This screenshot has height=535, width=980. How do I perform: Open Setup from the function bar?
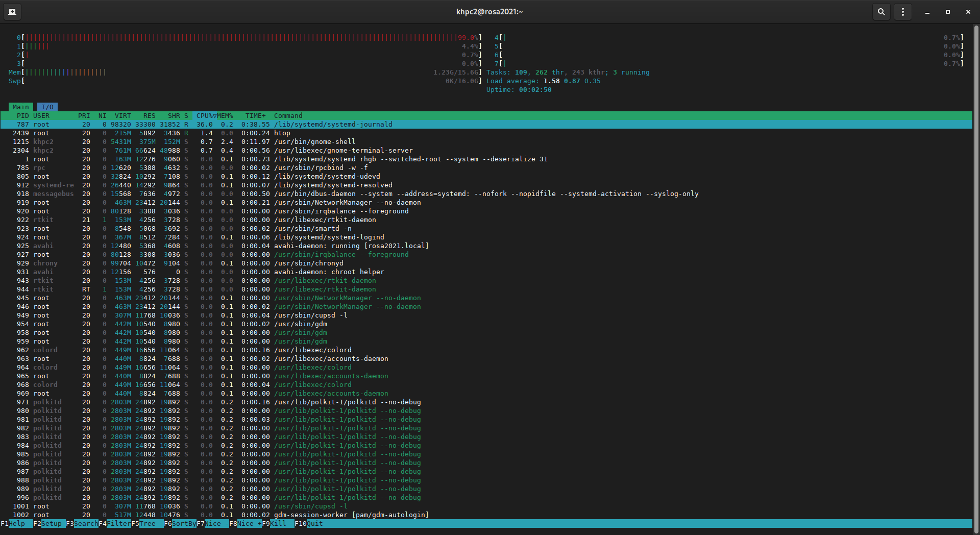(51, 523)
